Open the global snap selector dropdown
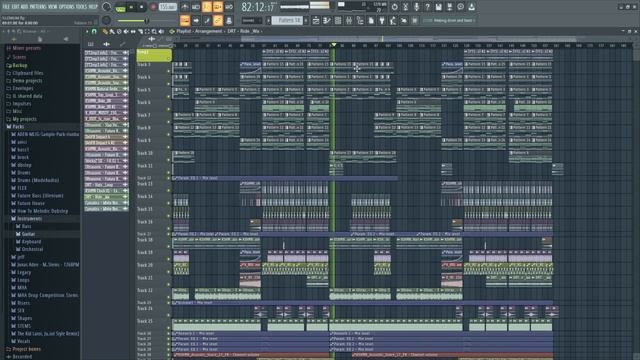 [252, 20]
